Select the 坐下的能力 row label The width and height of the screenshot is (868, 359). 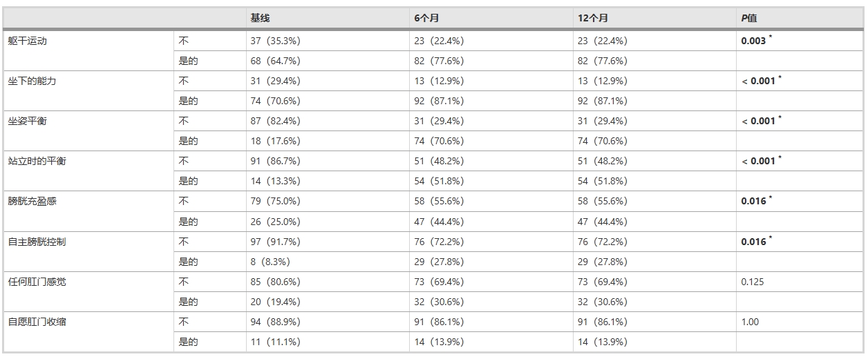(x=32, y=81)
